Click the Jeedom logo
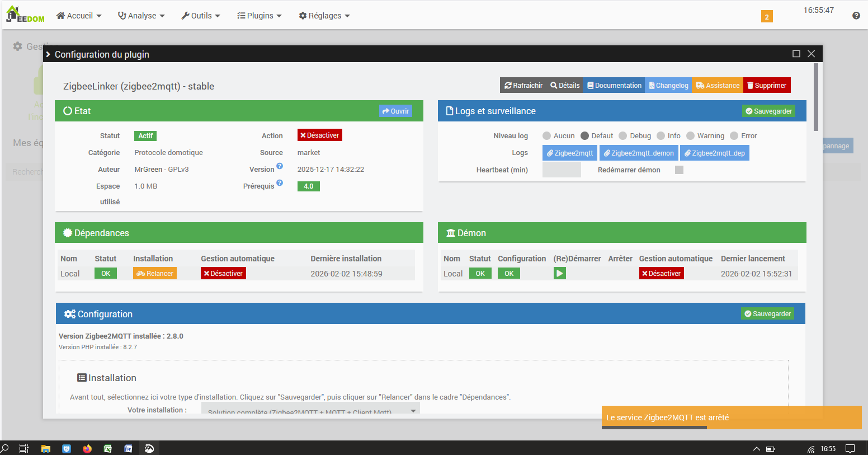868x455 pixels. click(25, 15)
